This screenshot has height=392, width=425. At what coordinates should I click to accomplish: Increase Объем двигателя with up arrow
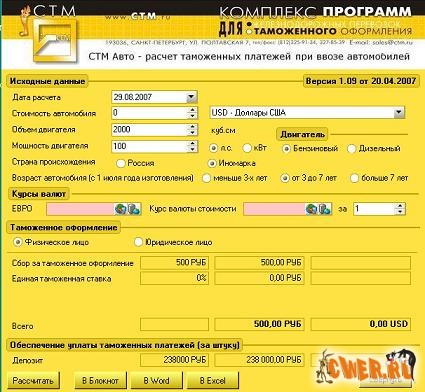(192, 127)
